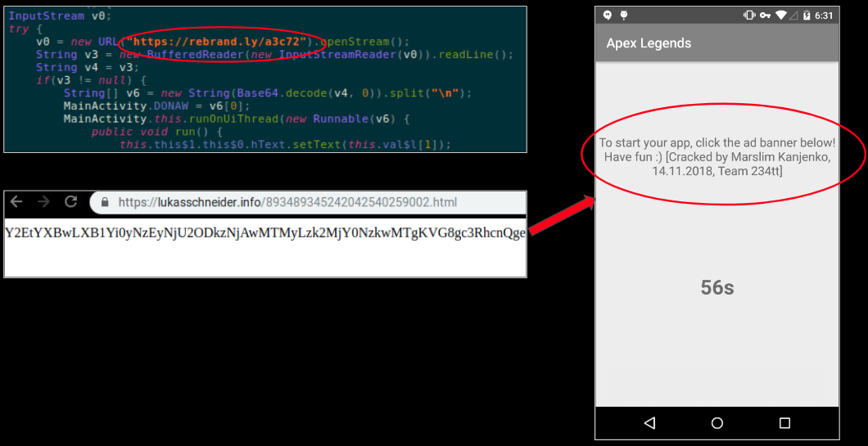The height and width of the screenshot is (446, 868).
Task: Tap the Android recent apps square button
Action: [784, 423]
